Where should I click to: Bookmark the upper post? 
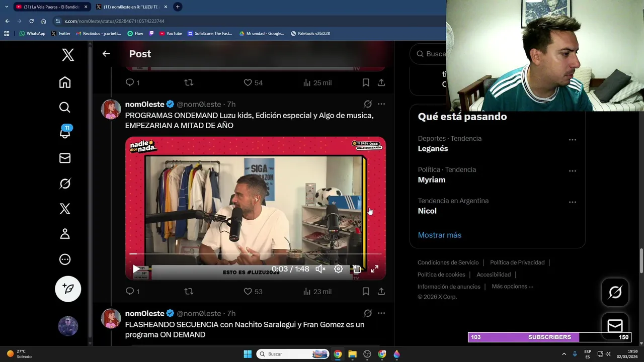pos(366,82)
